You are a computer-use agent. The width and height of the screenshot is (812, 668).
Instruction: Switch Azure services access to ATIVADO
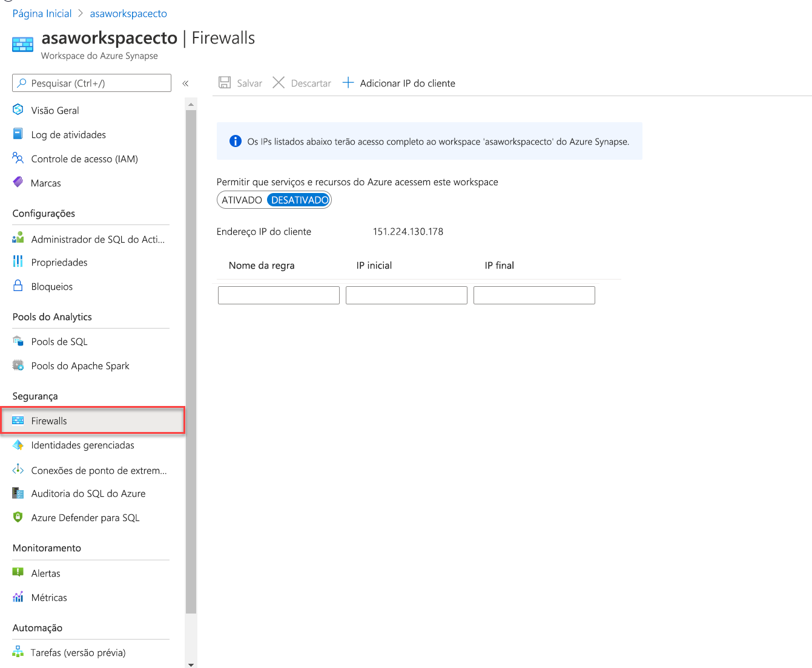click(242, 200)
